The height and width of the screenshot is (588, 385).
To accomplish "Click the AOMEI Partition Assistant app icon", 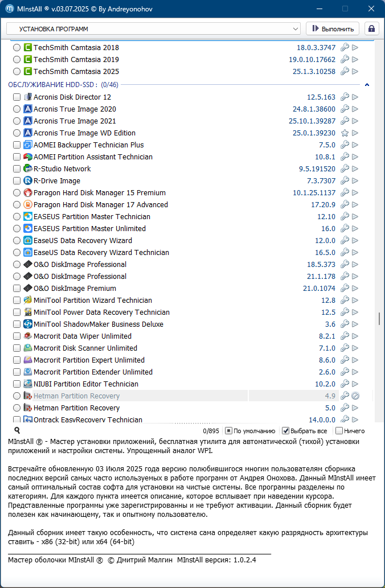I will [x=28, y=157].
